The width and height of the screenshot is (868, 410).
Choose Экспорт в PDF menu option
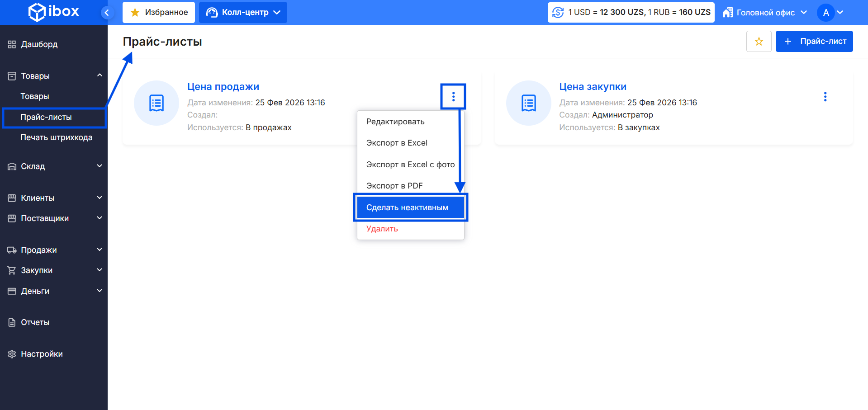[394, 186]
